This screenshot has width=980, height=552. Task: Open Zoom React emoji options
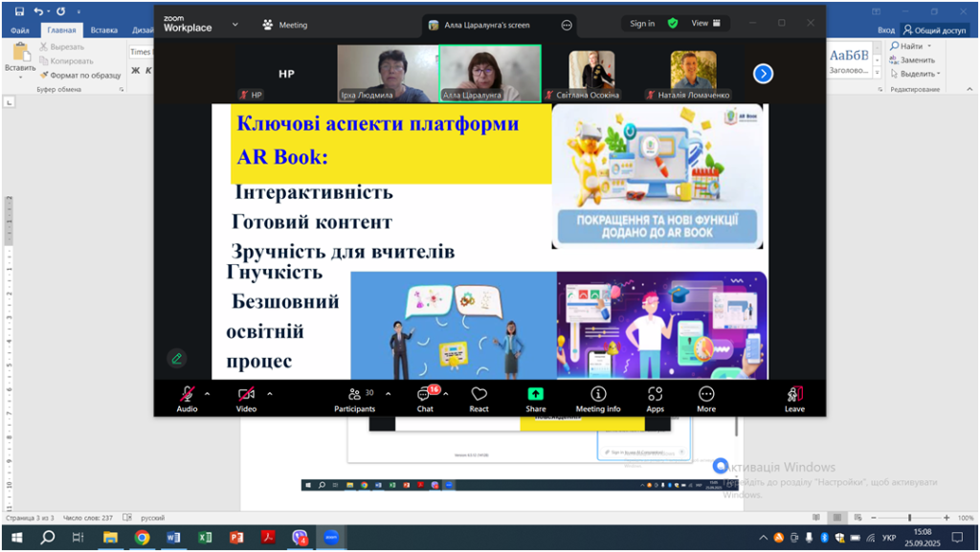479,399
